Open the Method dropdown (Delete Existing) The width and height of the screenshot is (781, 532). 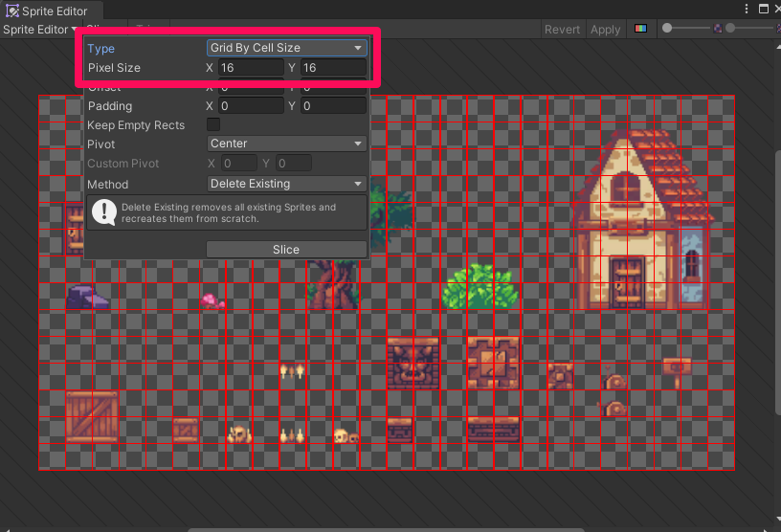[286, 184]
